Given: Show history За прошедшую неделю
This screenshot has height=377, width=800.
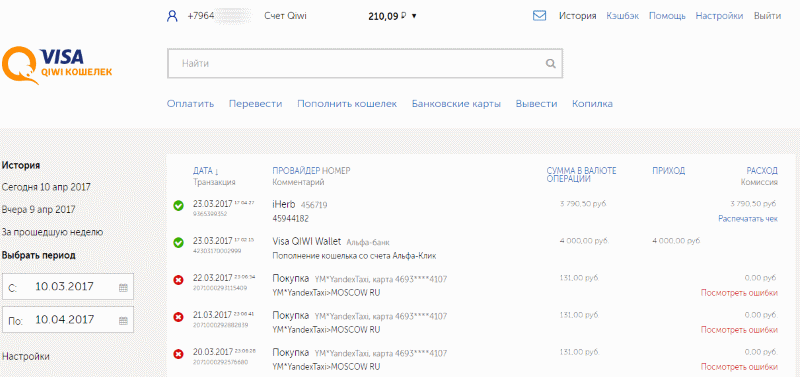Looking at the screenshot, I should (x=52, y=232).
